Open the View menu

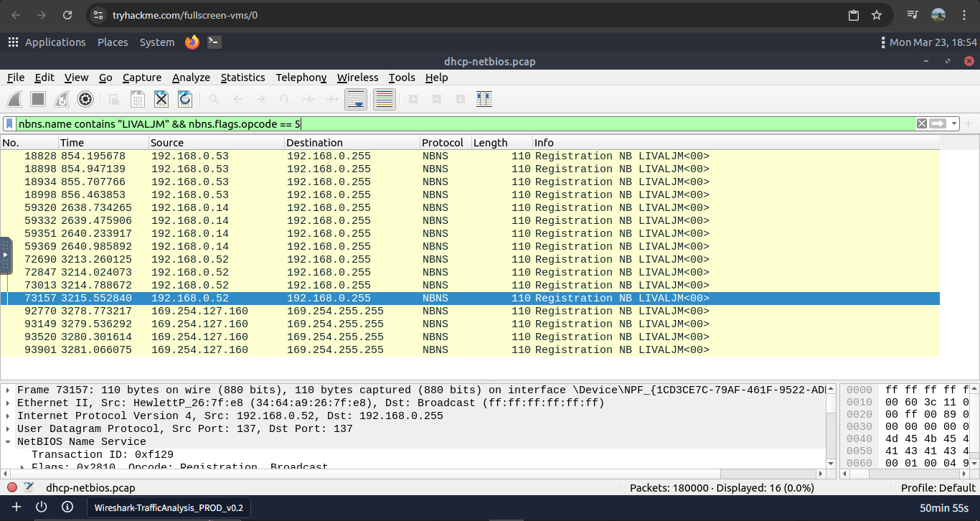76,78
